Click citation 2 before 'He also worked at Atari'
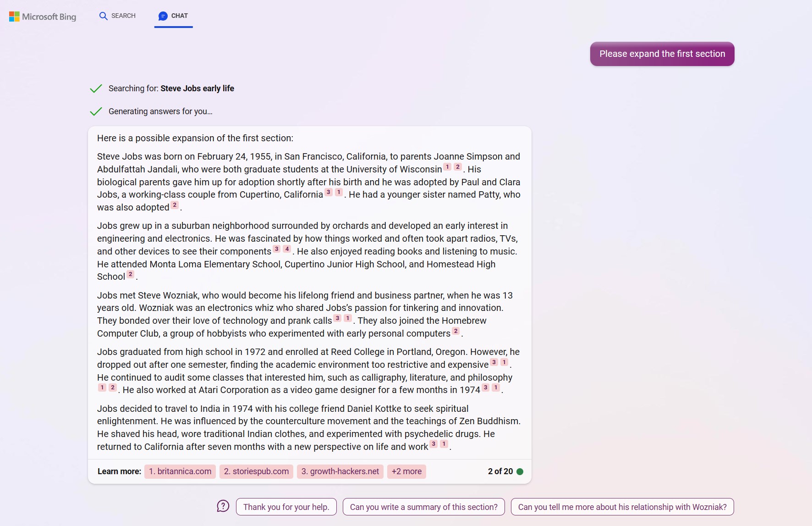This screenshot has height=526, width=812. tap(112, 388)
